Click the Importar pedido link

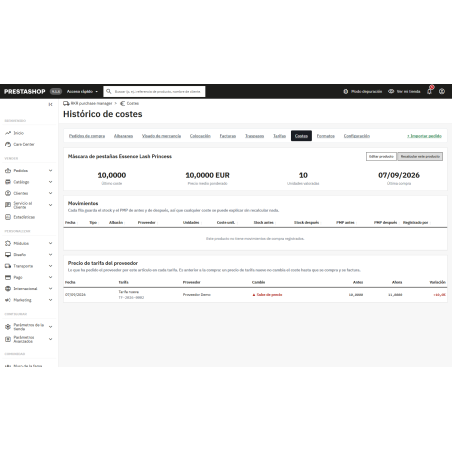424,136
